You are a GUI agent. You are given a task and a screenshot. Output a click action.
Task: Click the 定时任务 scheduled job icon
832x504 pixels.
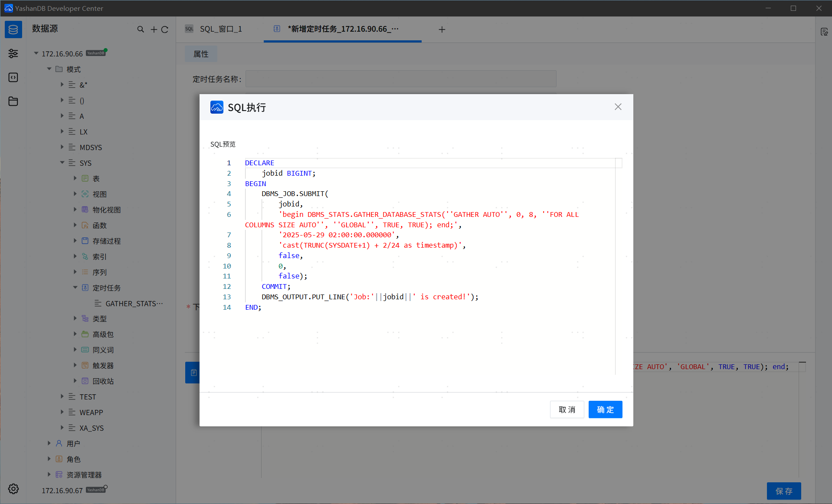point(85,288)
